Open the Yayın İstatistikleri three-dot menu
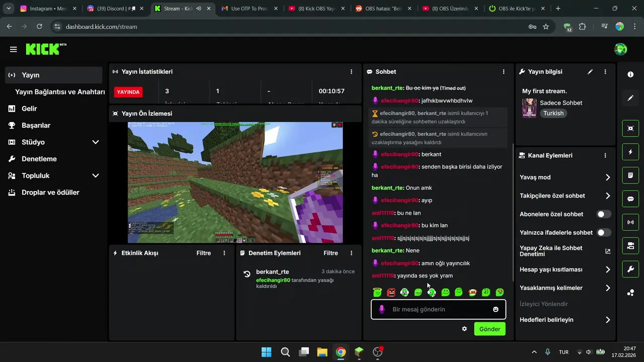This screenshot has width=644, height=362. tap(352, 72)
